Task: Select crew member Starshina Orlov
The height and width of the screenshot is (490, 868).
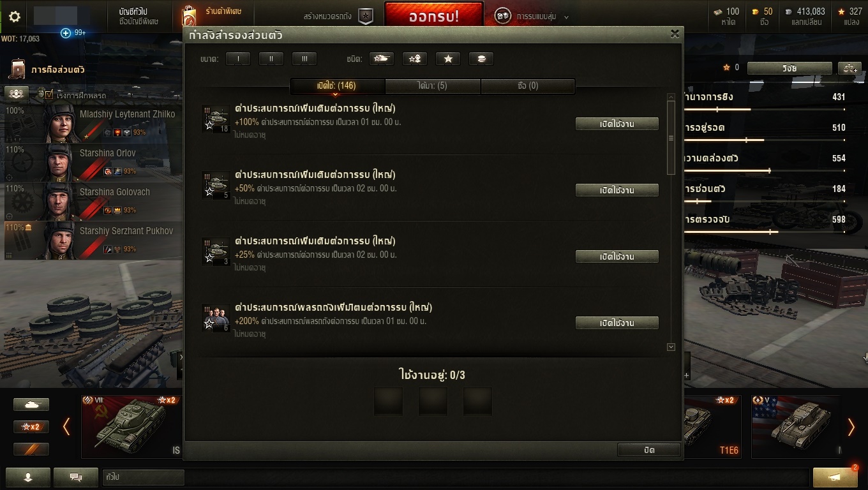Action: 91,162
